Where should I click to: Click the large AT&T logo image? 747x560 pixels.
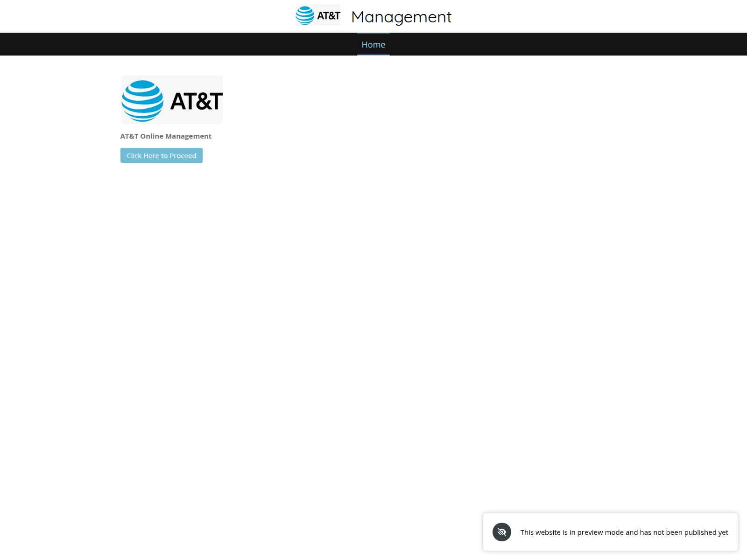click(172, 100)
